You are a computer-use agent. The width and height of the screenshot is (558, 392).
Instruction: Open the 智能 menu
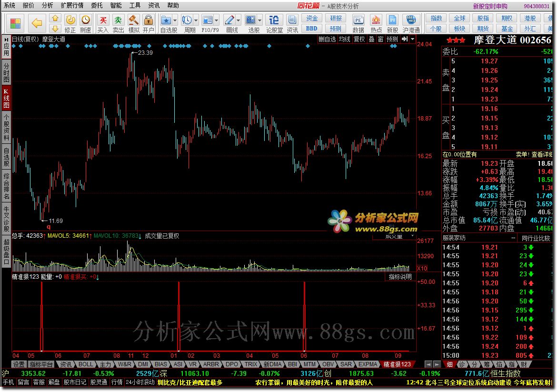[116, 5]
